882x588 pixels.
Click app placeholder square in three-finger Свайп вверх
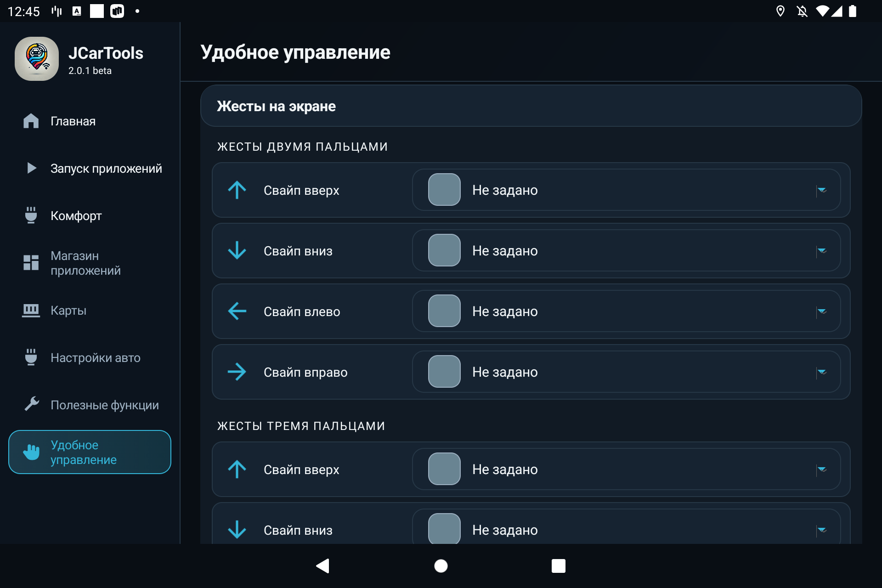point(444,469)
